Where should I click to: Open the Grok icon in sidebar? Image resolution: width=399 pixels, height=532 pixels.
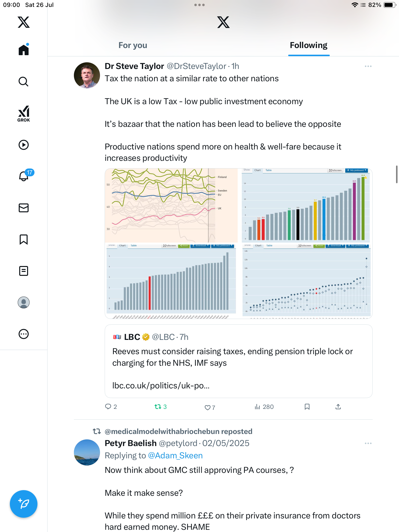24,114
